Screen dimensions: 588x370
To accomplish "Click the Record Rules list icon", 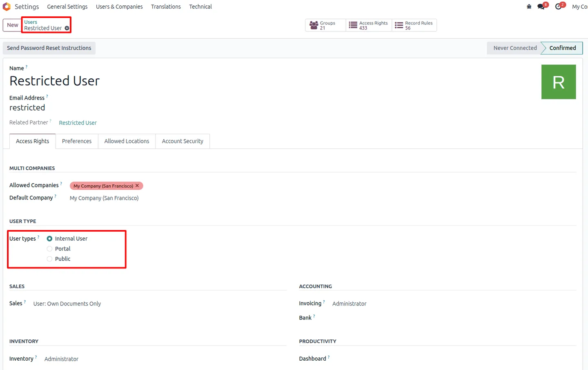I will coord(399,25).
